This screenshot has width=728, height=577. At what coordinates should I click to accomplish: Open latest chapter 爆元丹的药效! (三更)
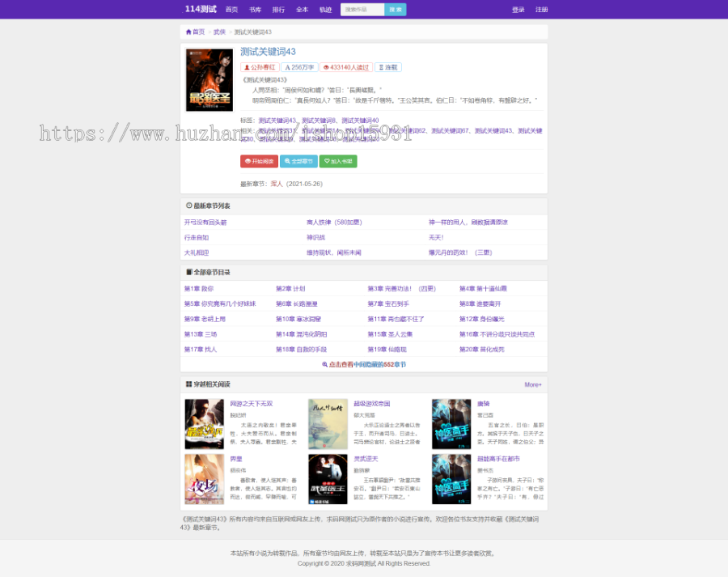tap(460, 252)
